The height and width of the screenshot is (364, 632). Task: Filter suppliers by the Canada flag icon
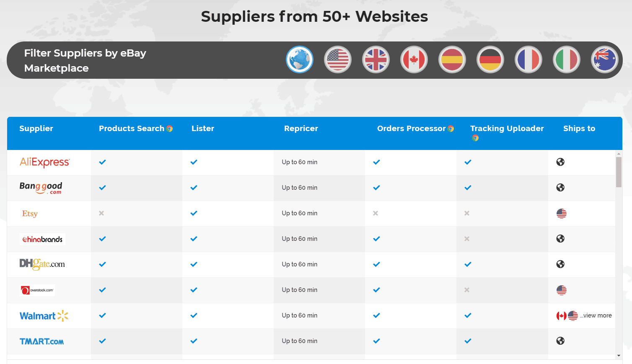click(x=414, y=59)
